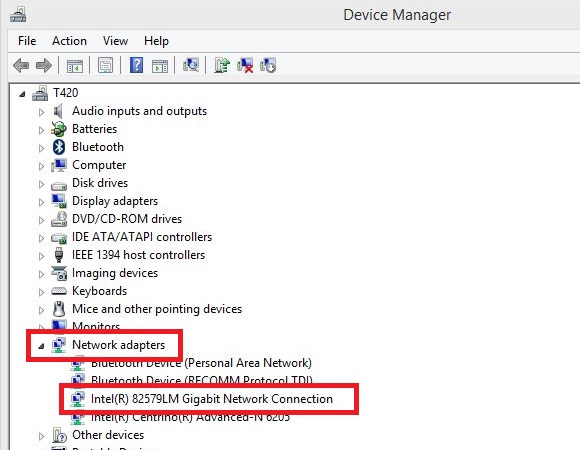Open the File menu
The height and width of the screenshot is (450, 580).
pos(27,41)
